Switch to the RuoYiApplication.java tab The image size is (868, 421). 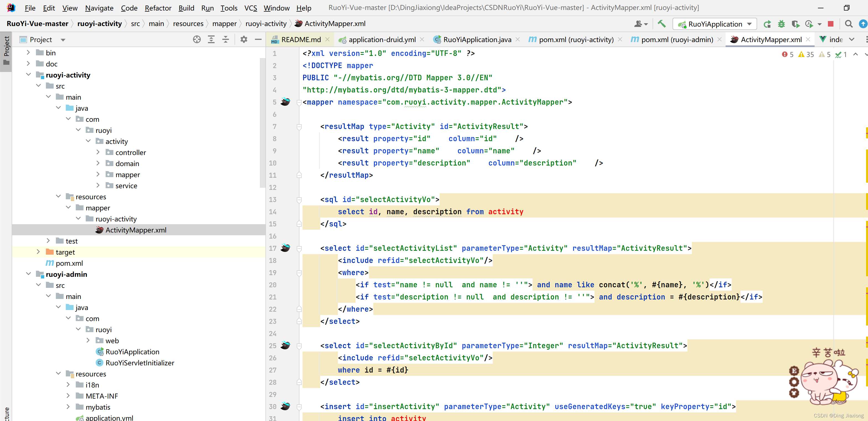[x=476, y=40]
